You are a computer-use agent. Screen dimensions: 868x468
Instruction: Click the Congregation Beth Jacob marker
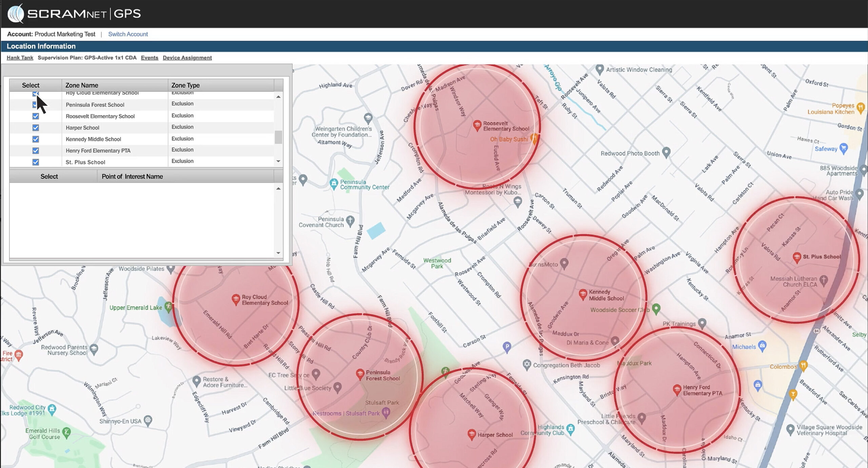pyautogui.click(x=527, y=365)
